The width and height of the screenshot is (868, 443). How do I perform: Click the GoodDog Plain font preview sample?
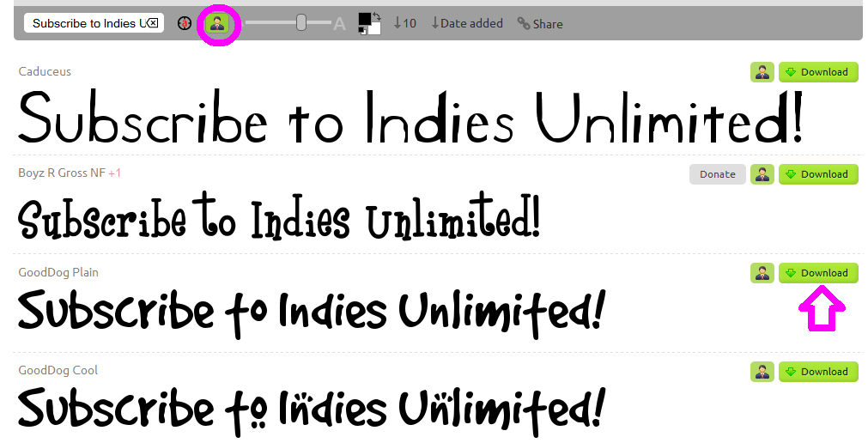click(x=312, y=313)
